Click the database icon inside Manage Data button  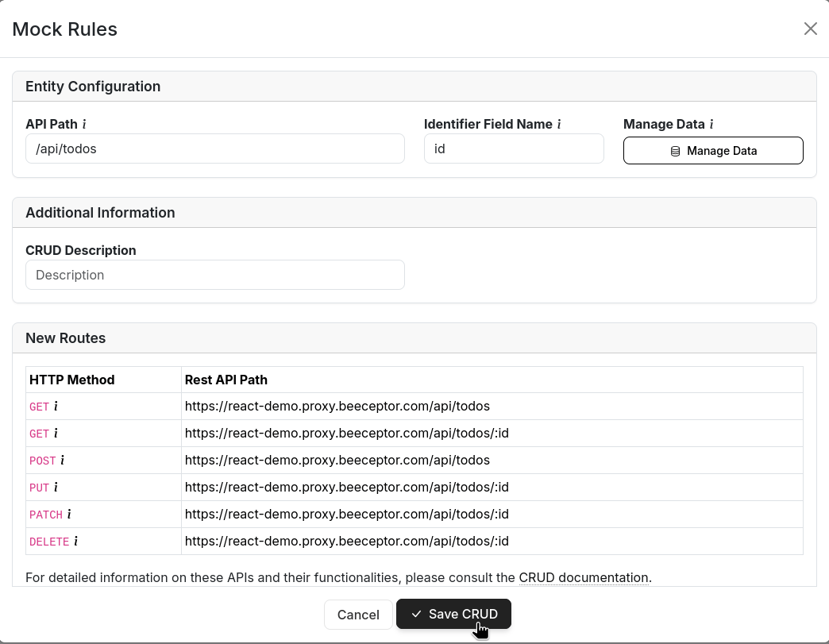pyautogui.click(x=675, y=150)
